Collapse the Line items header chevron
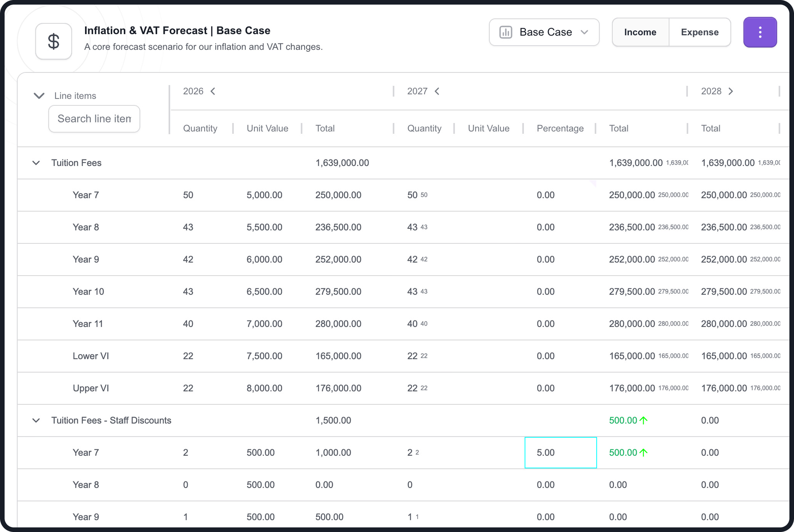Image resolution: width=794 pixels, height=532 pixels. (x=39, y=95)
